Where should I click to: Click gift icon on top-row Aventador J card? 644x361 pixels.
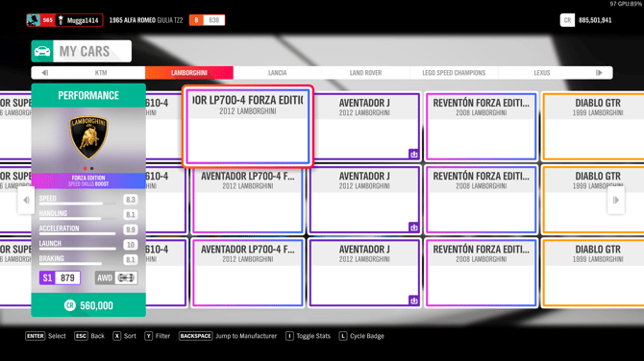tap(413, 155)
